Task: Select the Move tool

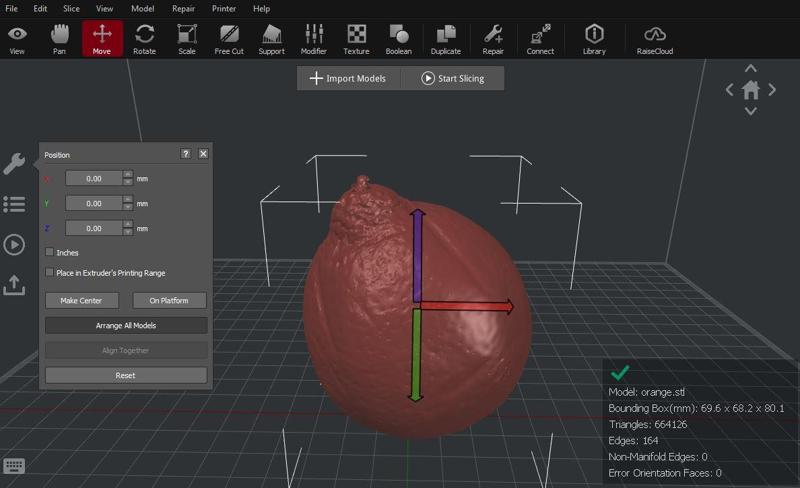Action: pyautogui.click(x=102, y=39)
